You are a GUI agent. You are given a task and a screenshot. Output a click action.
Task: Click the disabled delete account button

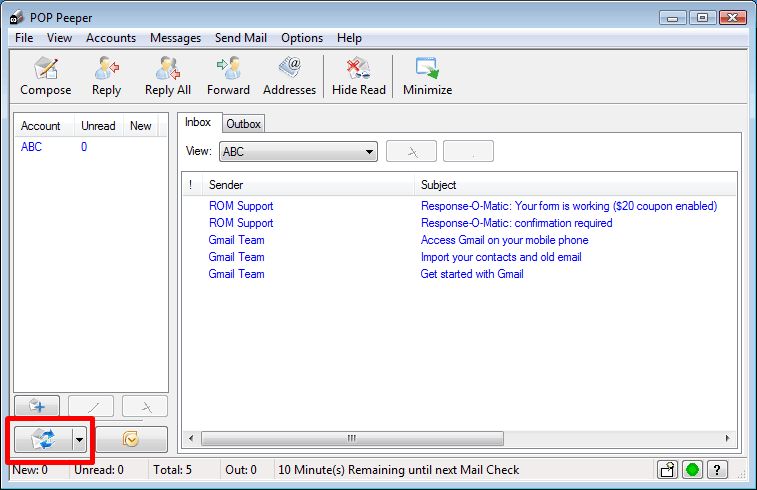coord(145,406)
